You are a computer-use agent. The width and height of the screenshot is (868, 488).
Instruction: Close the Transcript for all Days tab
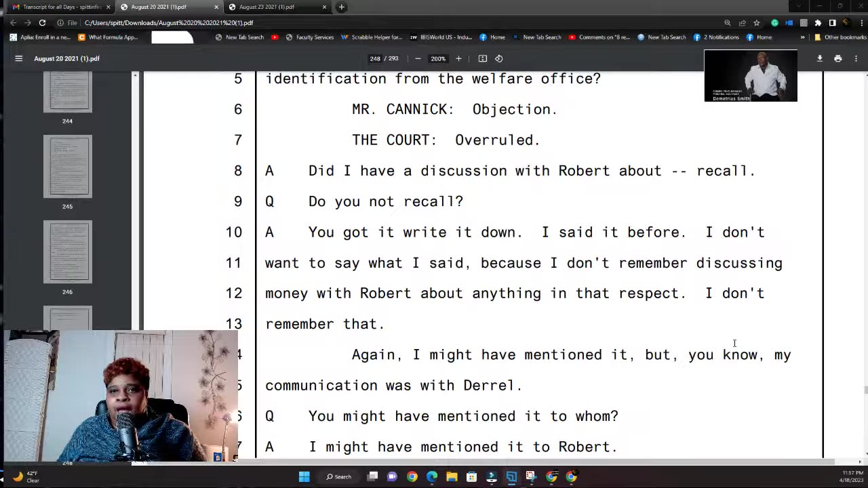pyautogui.click(x=108, y=7)
